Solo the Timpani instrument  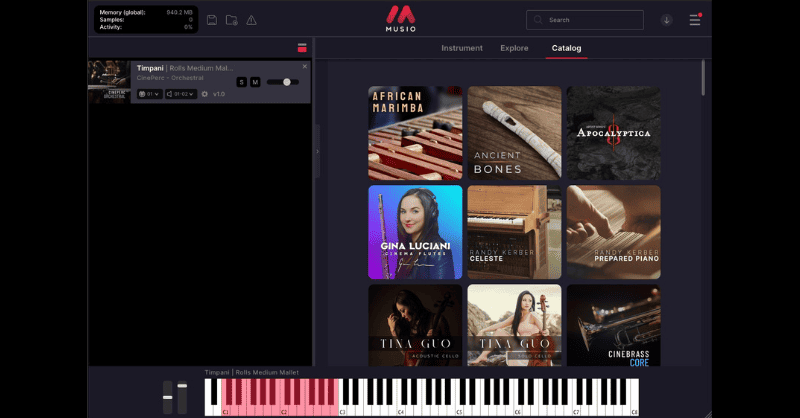click(241, 82)
